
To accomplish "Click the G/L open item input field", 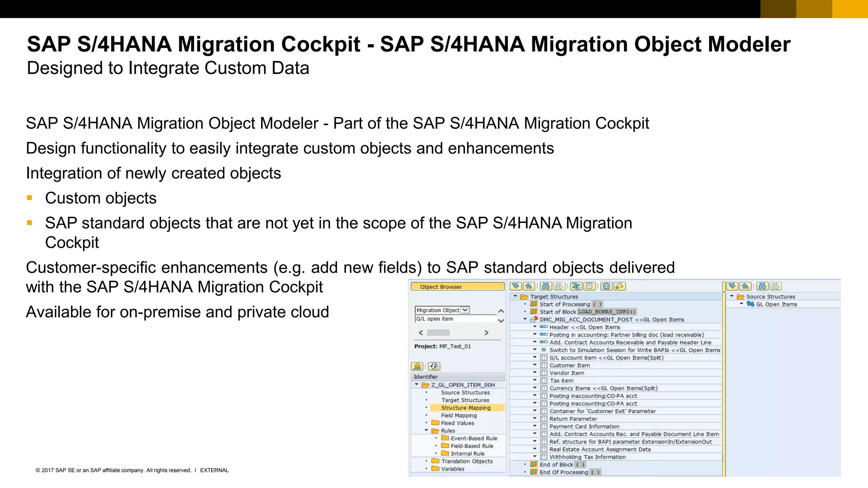I will (456, 319).
